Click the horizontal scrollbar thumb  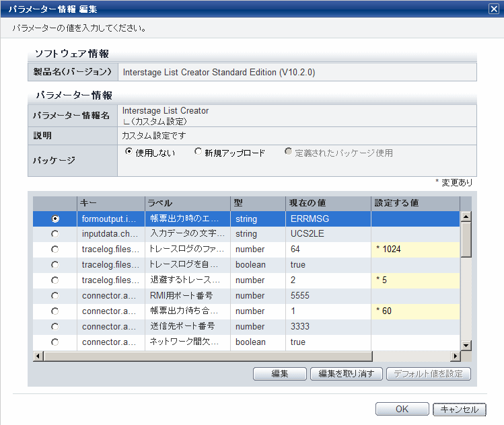tap(208, 356)
